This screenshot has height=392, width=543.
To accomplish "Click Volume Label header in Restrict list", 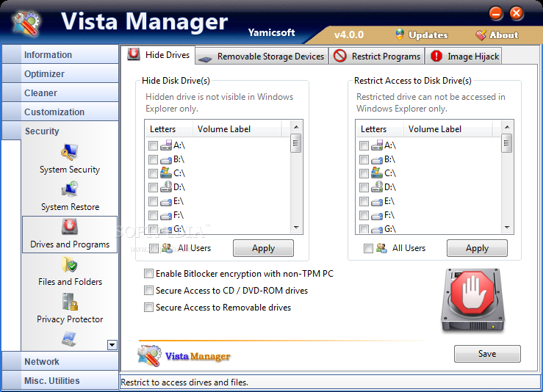I will click(x=448, y=129).
